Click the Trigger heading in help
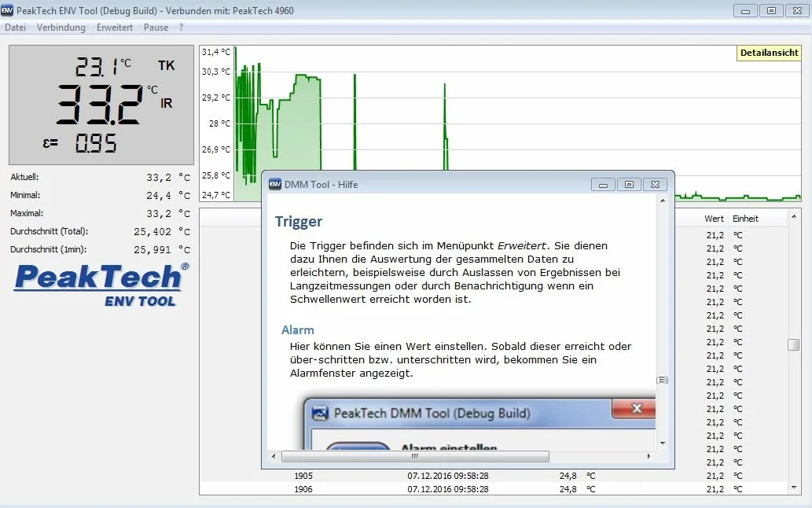Viewport: 812px width, 508px height. (x=298, y=222)
